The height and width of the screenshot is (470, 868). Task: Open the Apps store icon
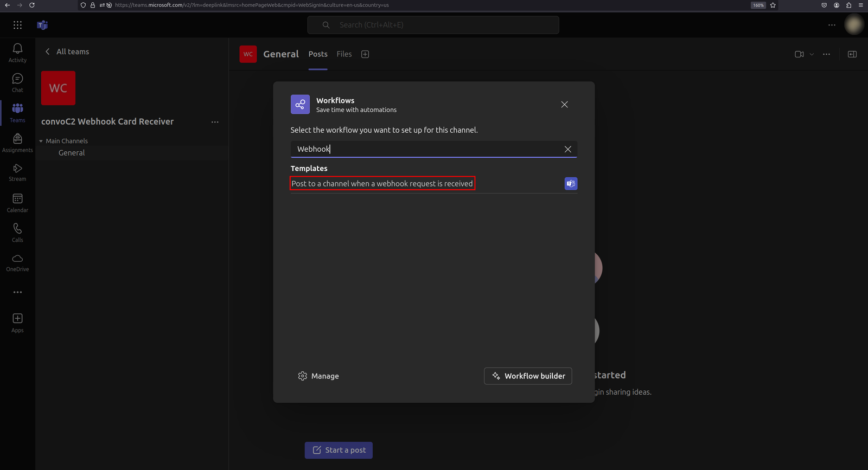click(x=17, y=323)
